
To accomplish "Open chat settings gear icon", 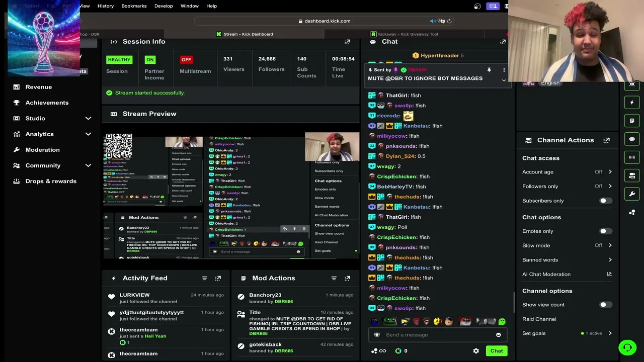I will (476, 351).
